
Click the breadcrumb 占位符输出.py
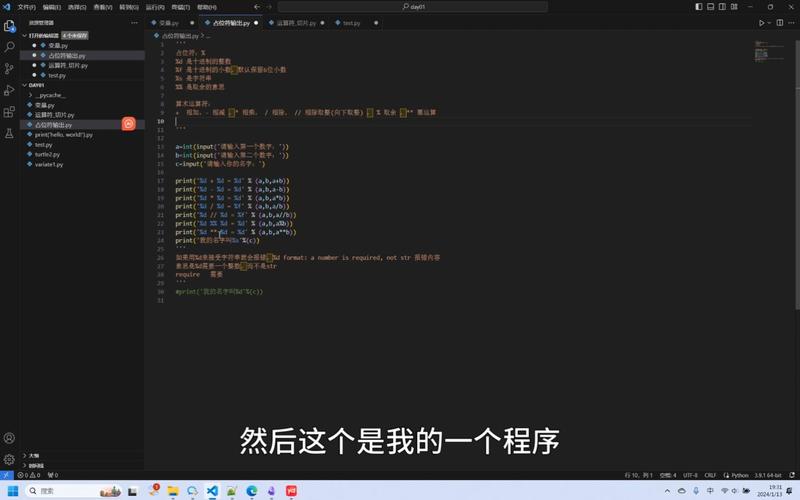click(180, 36)
